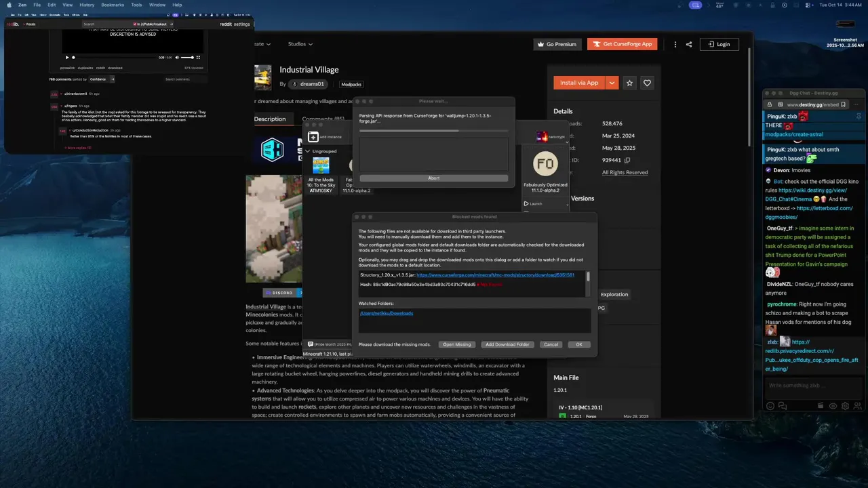
Task: Click the pin icon on PinguK's message
Action: click(x=859, y=117)
